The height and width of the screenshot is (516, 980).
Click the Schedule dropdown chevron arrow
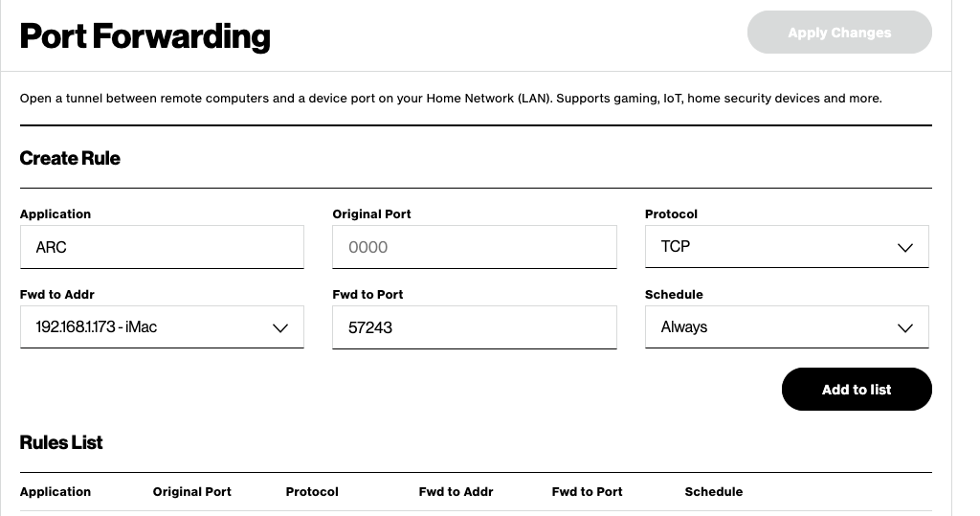[904, 328]
